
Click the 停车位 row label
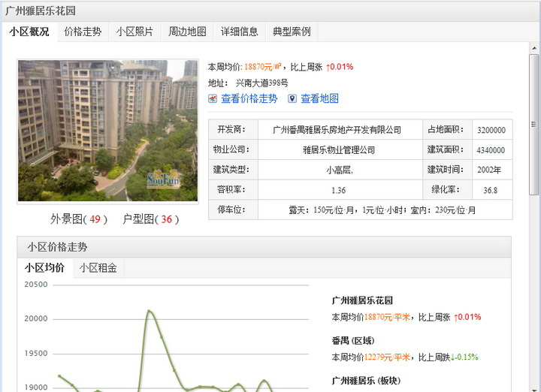pyautogui.click(x=231, y=210)
